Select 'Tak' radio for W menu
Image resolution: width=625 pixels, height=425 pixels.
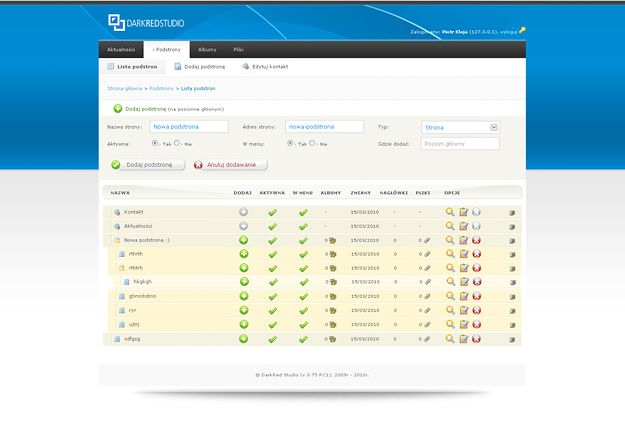(x=290, y=143)
